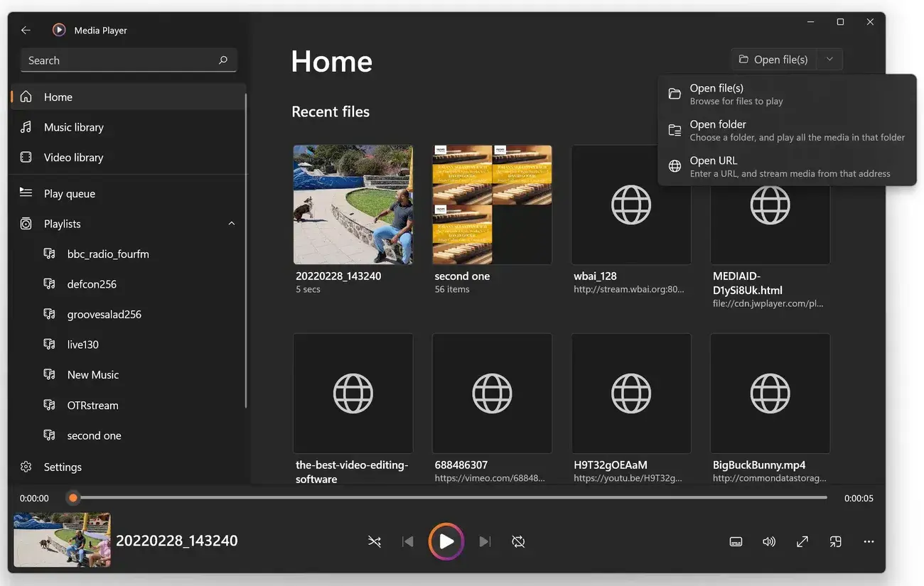
Task: Toggle play or pause
Action: click(446, 541)
